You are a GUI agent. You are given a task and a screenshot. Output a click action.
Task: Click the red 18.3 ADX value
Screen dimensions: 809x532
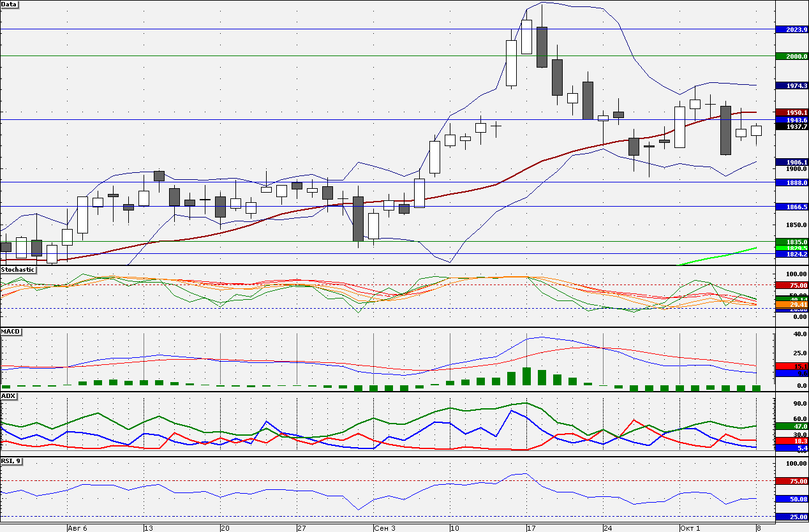pos(792,441)
